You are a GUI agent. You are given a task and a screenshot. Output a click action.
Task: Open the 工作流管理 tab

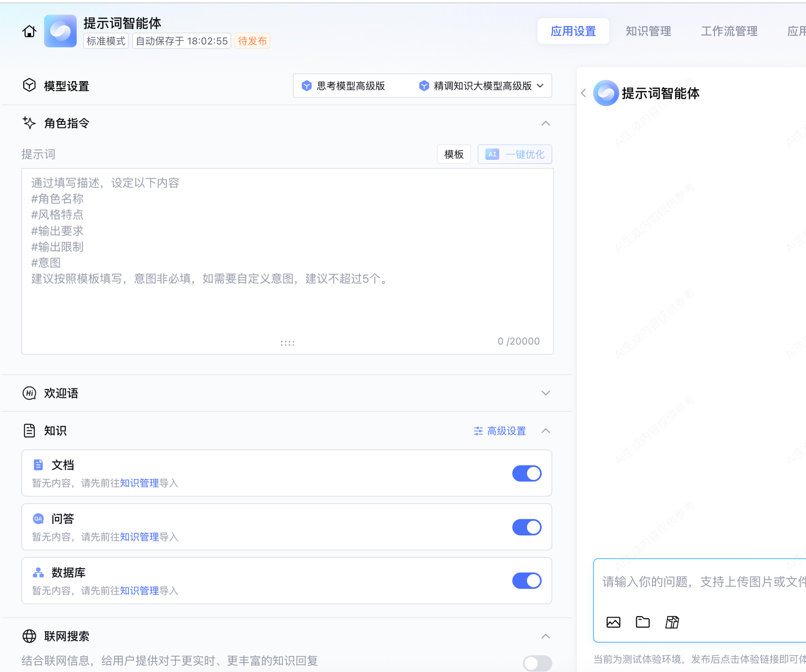tap(729, 31)
